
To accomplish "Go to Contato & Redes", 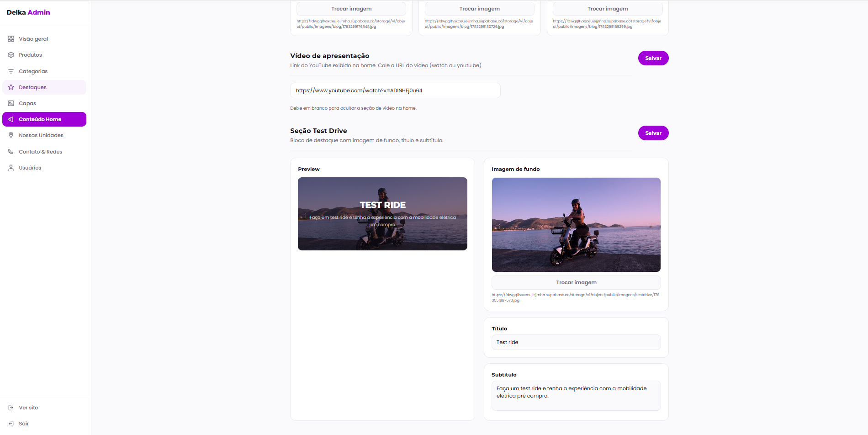I will [44, 152].
